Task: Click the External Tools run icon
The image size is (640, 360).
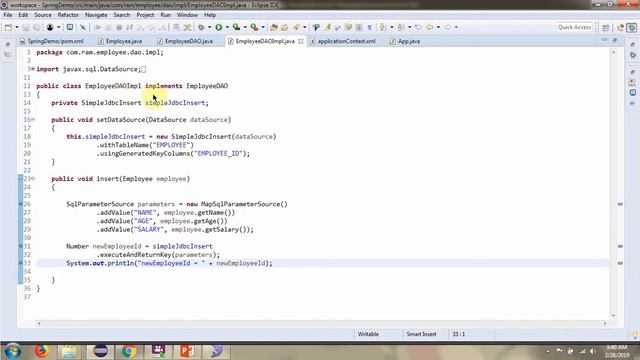Action: click(x=254, y=27)
